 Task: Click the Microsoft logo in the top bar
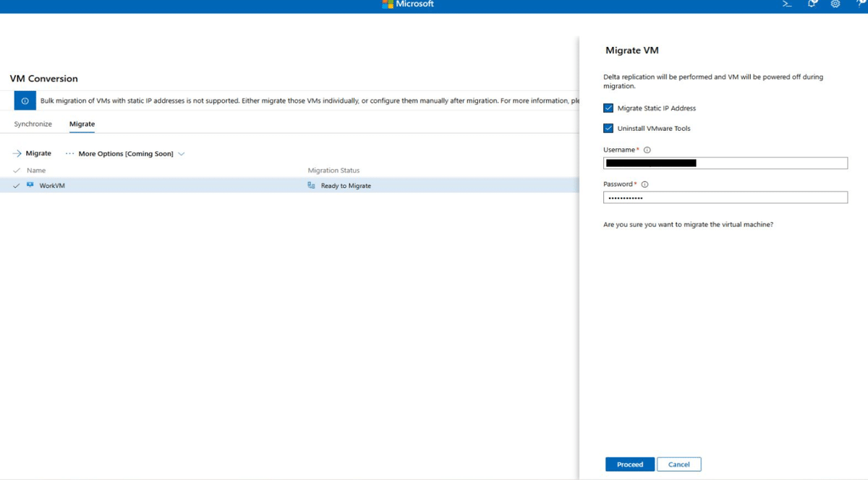click(407, 4)
